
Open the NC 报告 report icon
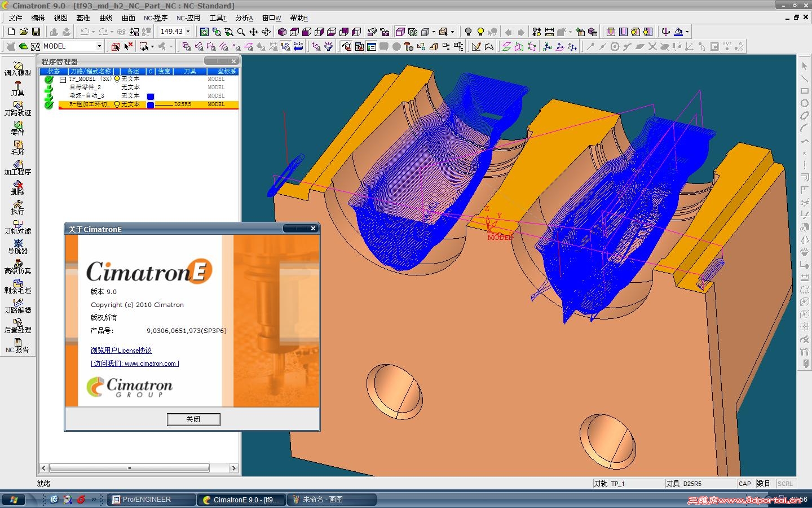(17, 345)
